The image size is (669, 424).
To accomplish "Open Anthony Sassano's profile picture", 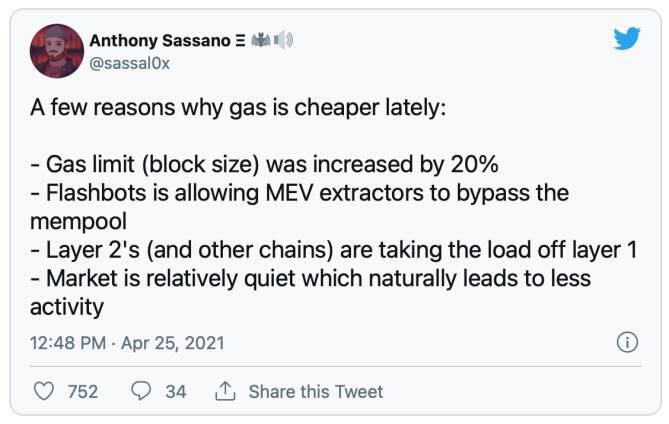I will pos(57,50).
